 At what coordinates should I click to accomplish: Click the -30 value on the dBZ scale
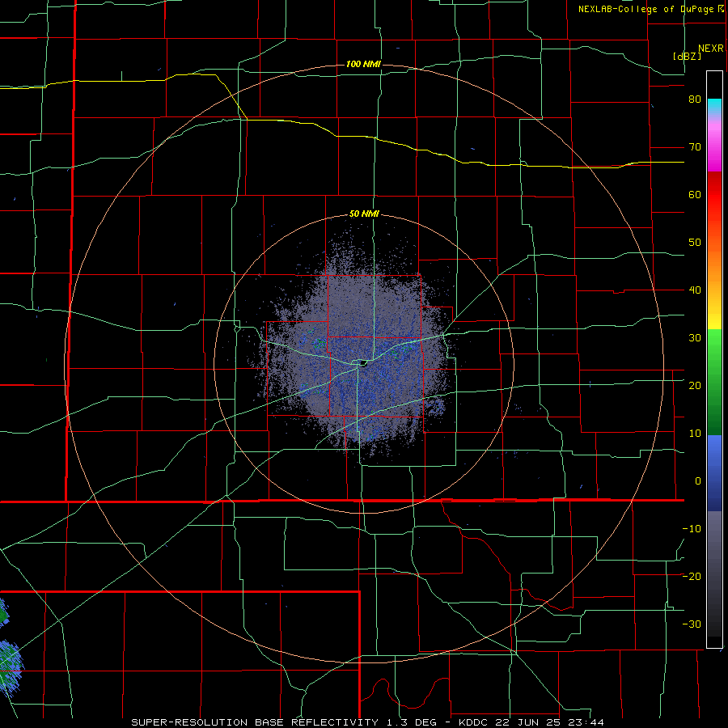(x=692, y=624)
